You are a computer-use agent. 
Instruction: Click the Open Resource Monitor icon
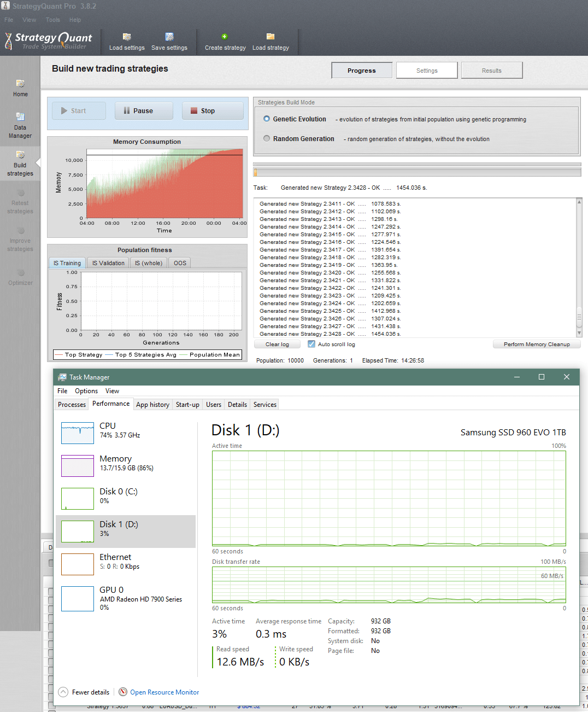click(x=123, y=692)
